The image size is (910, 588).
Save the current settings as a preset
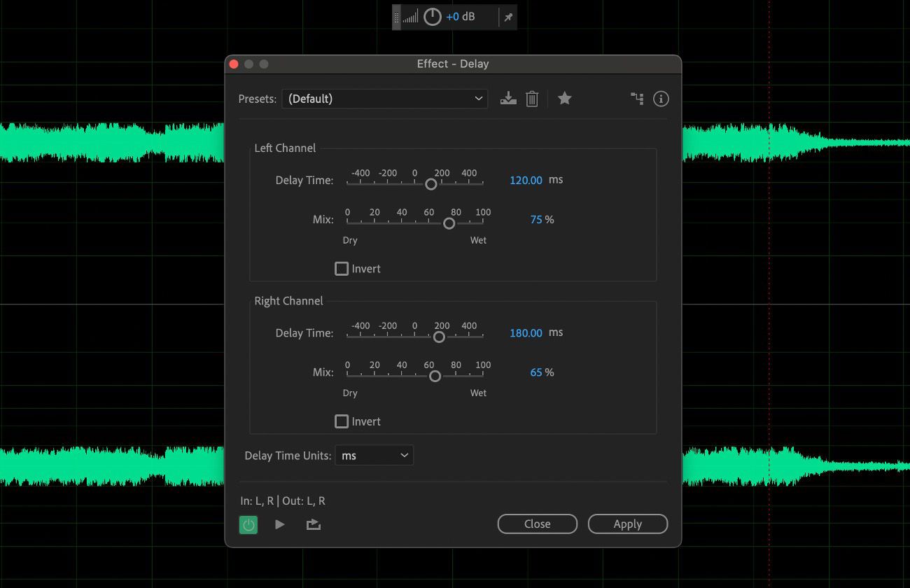508,99
